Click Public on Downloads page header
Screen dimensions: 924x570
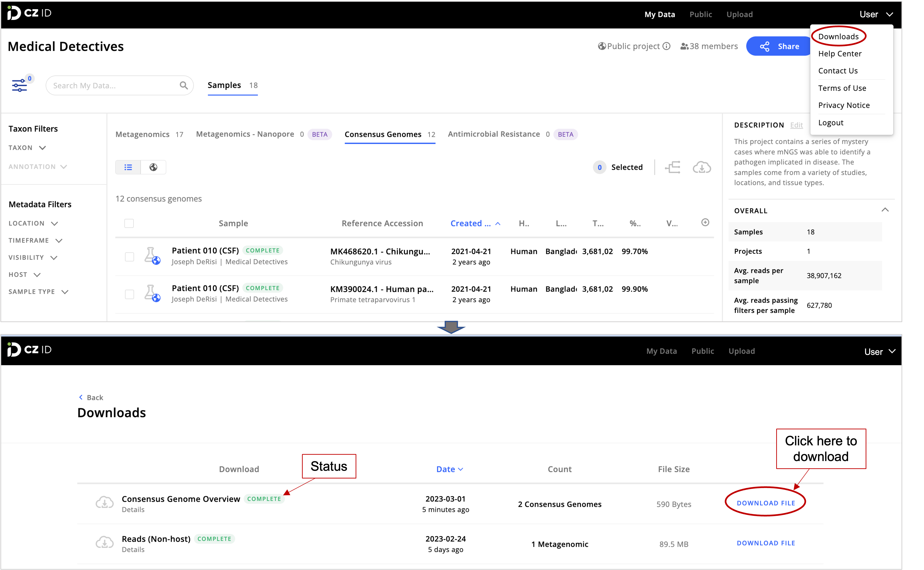[x=702, y=351]
